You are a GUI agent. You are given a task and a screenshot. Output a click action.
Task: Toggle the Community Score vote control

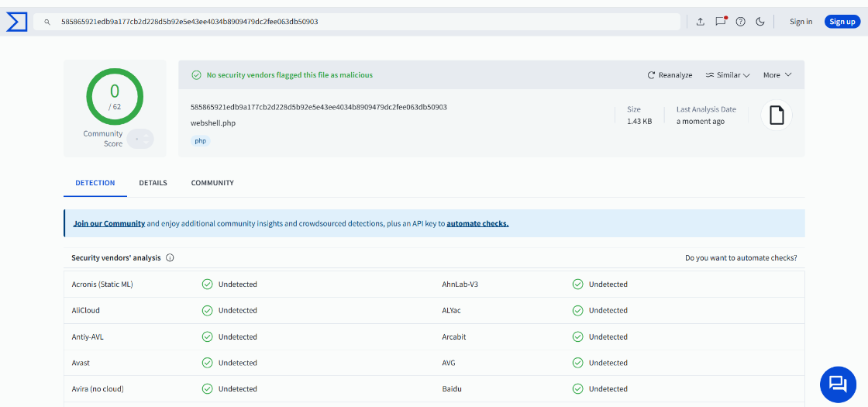[x=140, y=139]
